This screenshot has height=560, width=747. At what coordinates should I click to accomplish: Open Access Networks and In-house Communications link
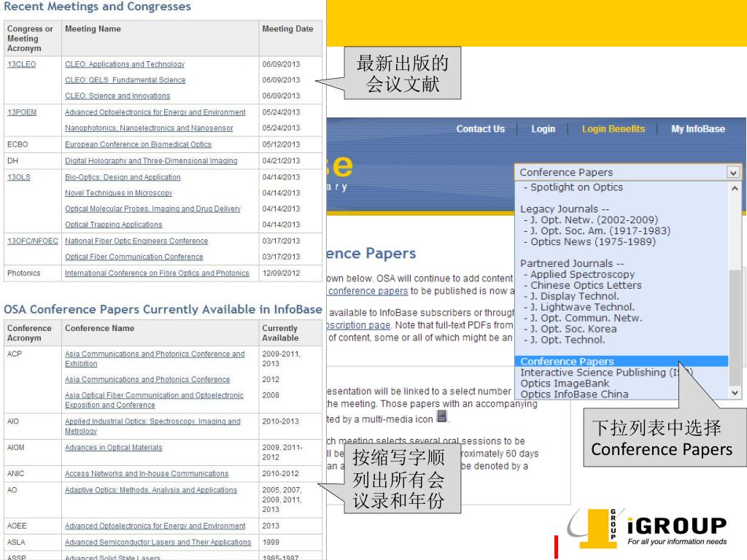tap(147, 474)
